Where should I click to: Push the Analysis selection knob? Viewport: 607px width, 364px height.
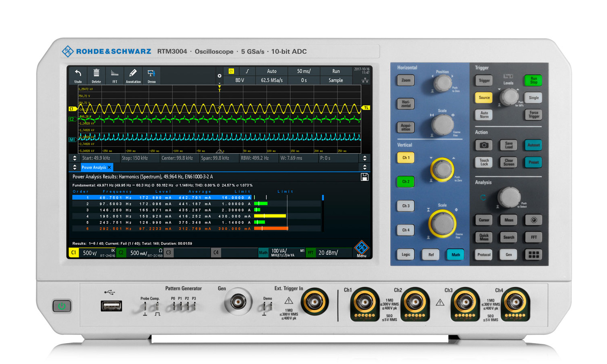[x=509, y=197]
